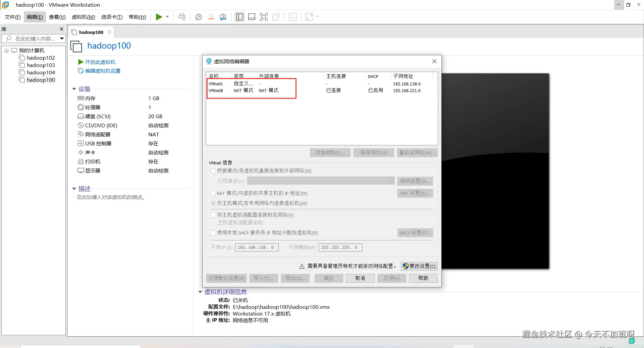Click the 处理器 processor device icon
This screenshot has height=348, width=644.
(80, 107)
